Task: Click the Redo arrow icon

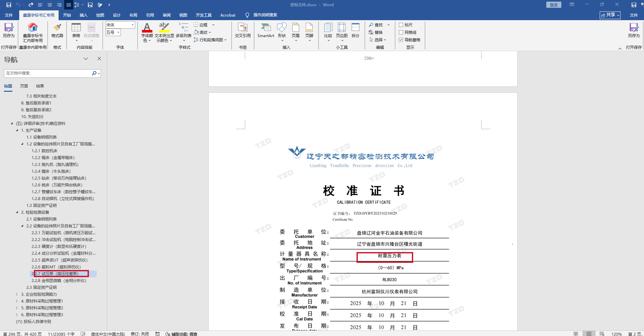Action: pos(31,5)
